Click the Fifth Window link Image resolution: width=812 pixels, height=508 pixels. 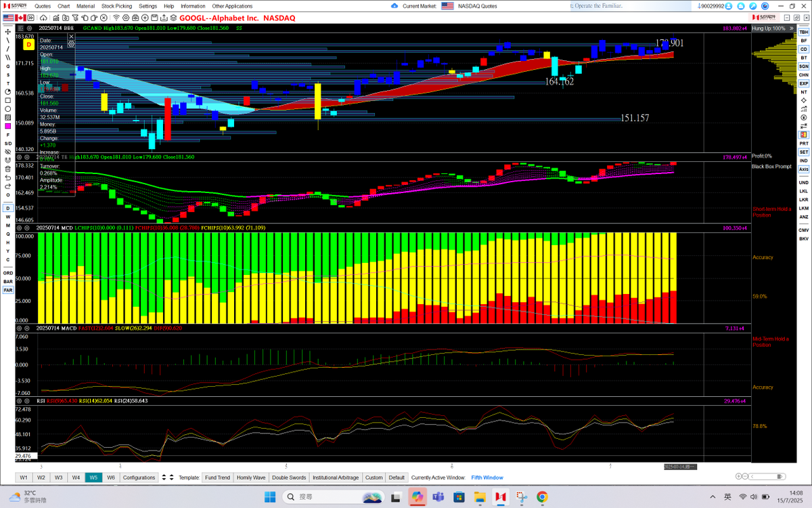pyautogui.click(x=487, y=478)
